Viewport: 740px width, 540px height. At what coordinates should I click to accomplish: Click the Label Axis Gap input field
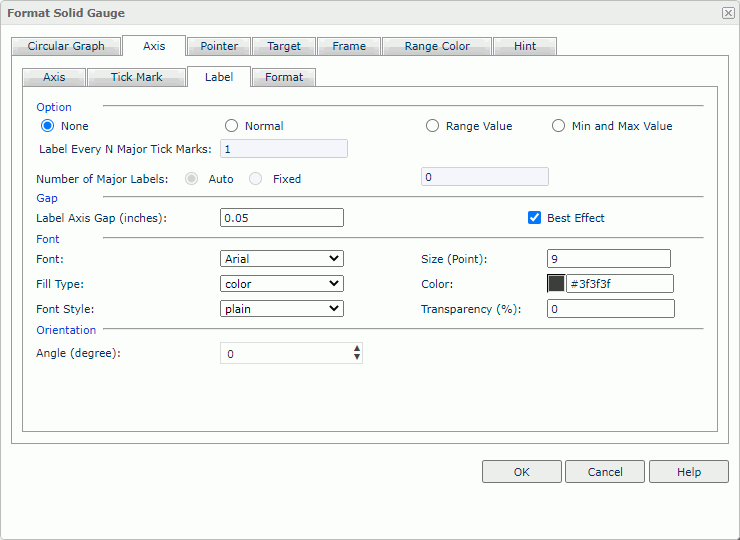[281, 218]
